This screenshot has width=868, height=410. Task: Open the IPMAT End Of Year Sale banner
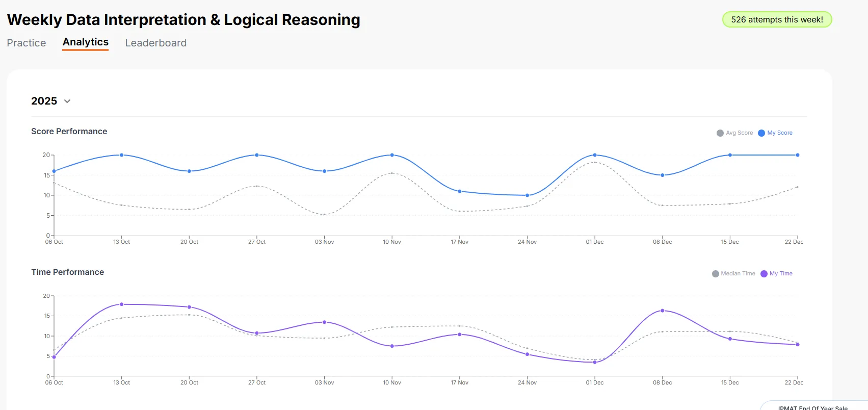pyautogui.click(x=813, y=406)
